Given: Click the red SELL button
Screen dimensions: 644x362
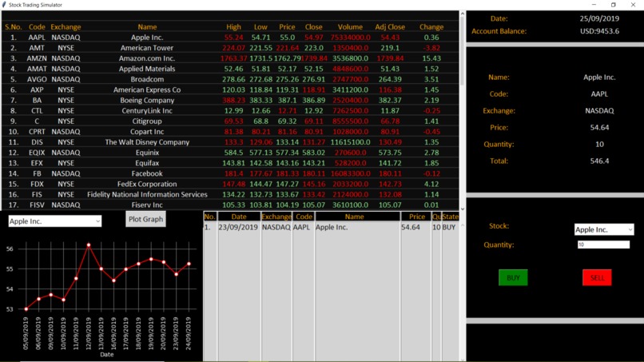Looking at the screenshot, I should (597, 278).
